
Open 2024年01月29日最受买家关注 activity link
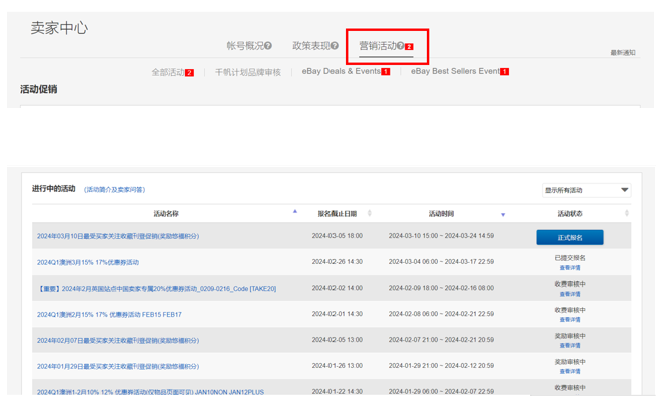pyautogui.click(x=118, y=367)
